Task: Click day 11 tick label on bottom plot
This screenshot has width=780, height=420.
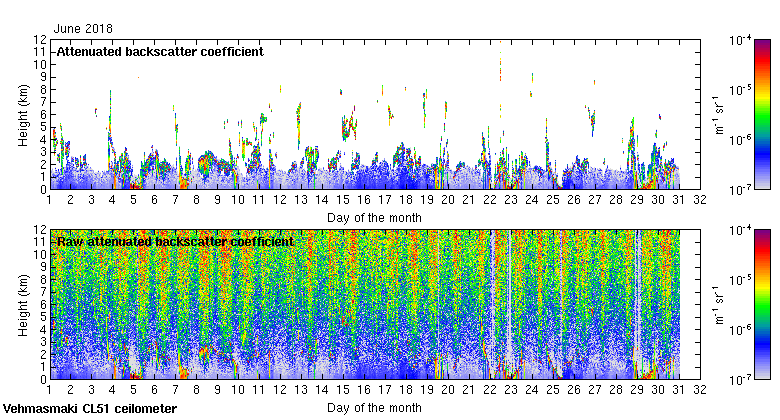Action: click(x=259, y=390)
